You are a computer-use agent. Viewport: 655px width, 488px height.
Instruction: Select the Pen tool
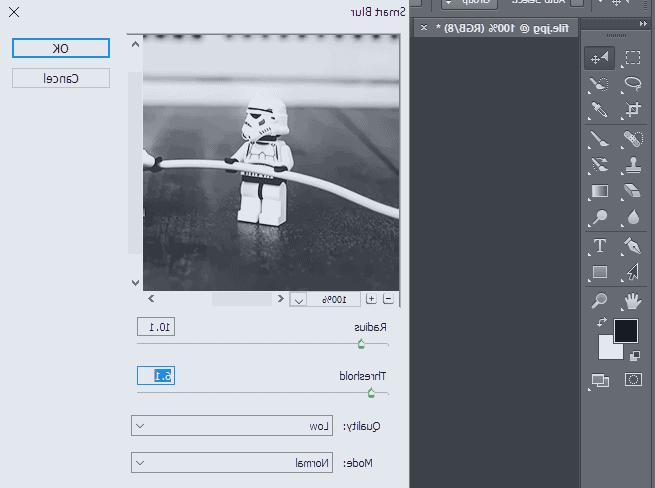632,245
